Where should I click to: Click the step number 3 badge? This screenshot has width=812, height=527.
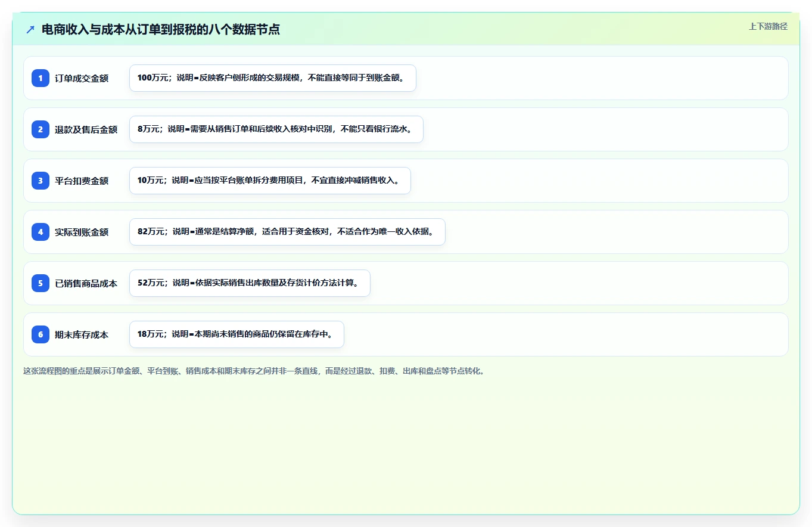click(x=41, y=181)
